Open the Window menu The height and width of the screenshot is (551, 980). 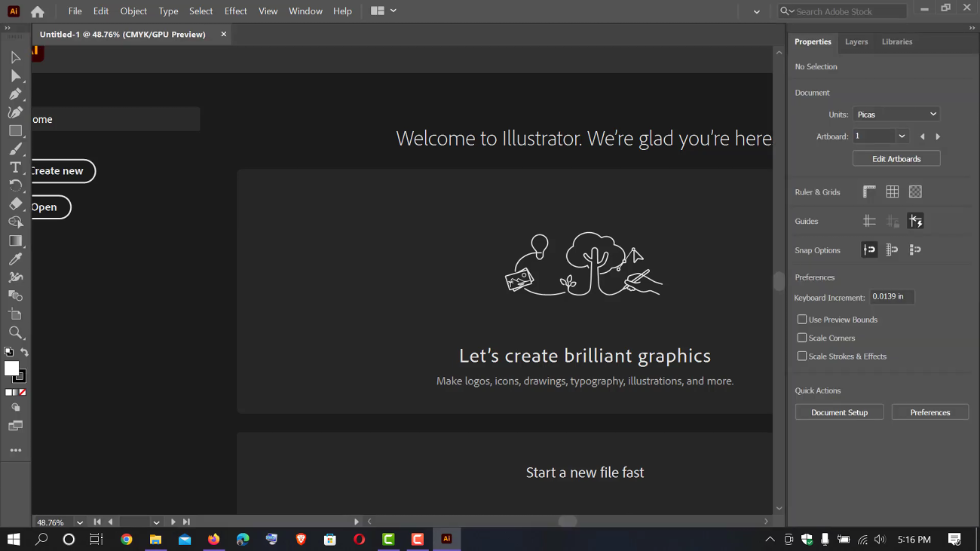coord(305,11)
